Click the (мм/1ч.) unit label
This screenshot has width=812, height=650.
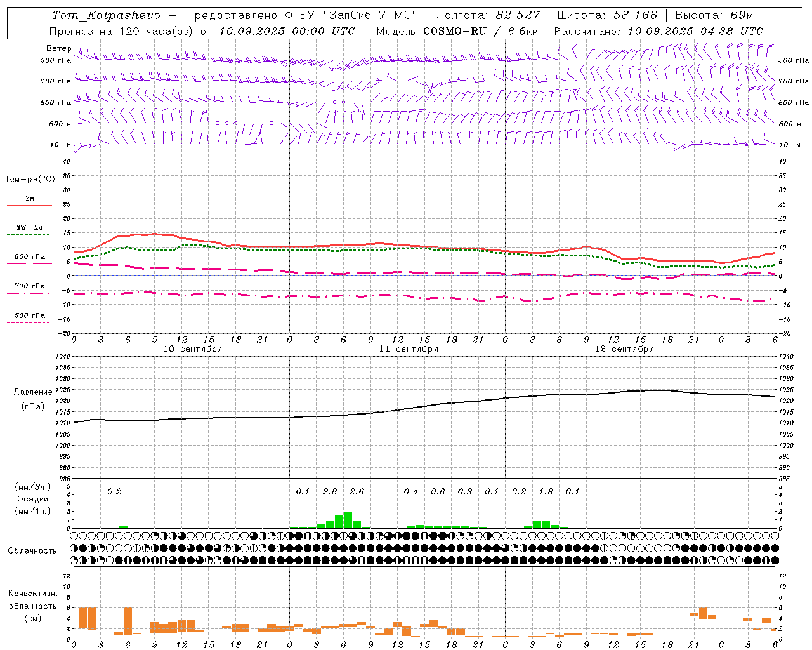32,511
